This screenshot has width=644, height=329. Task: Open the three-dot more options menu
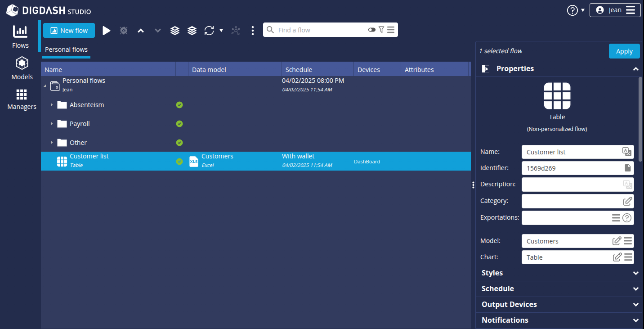click(253, 31)
